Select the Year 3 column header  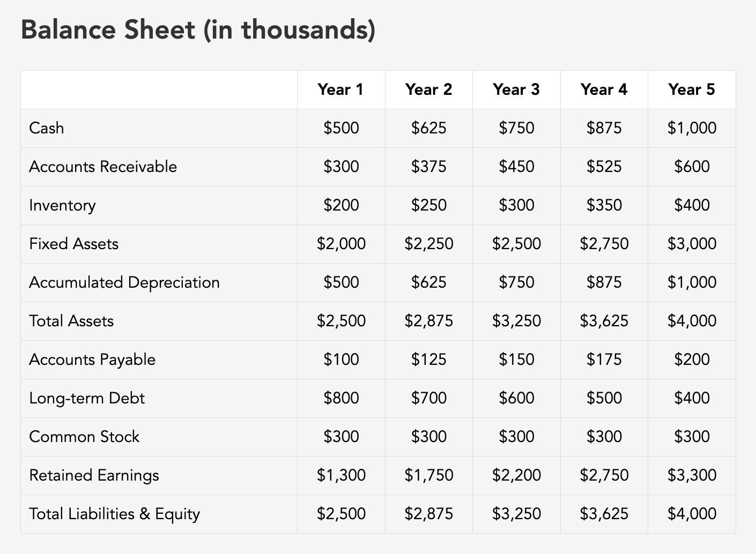pyautogui.click(x=516, y=89)
